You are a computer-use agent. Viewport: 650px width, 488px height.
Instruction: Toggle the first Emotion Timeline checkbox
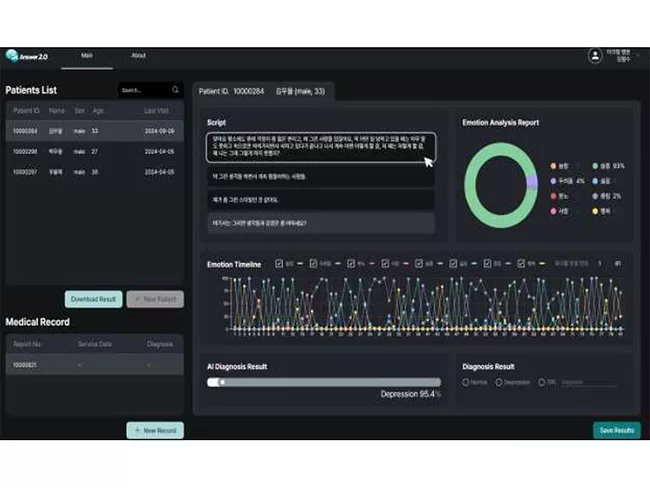[x=277, y=264]
